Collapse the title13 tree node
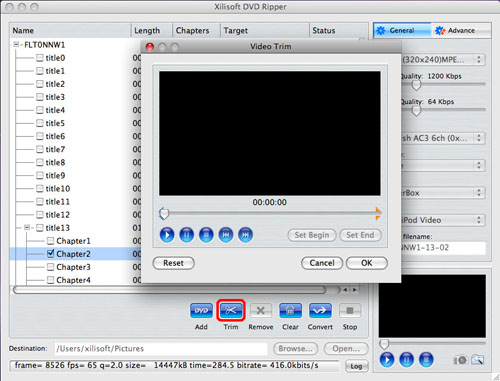This screenshot has width=500, height=381. click(27, 228)
